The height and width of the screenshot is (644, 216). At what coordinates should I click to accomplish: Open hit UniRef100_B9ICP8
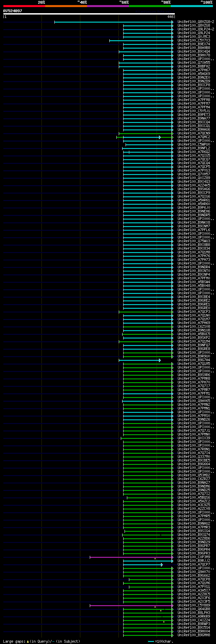(194, 85)
